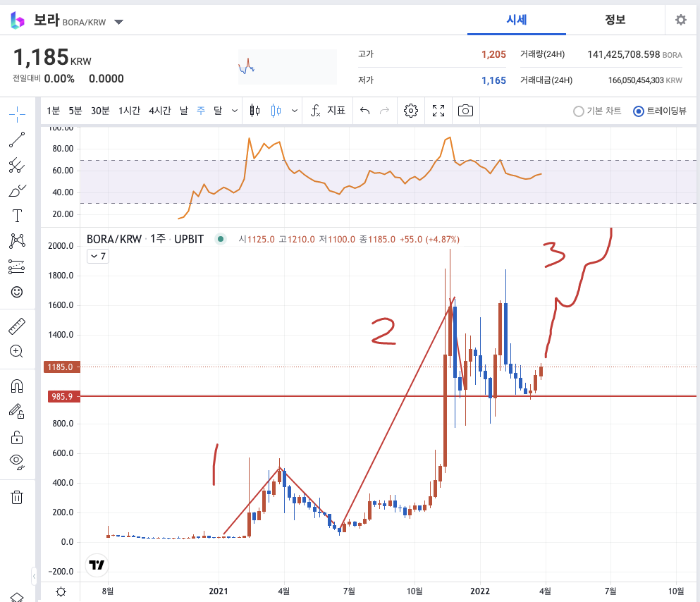Select the hollow candle chart style

pos(276,111)
